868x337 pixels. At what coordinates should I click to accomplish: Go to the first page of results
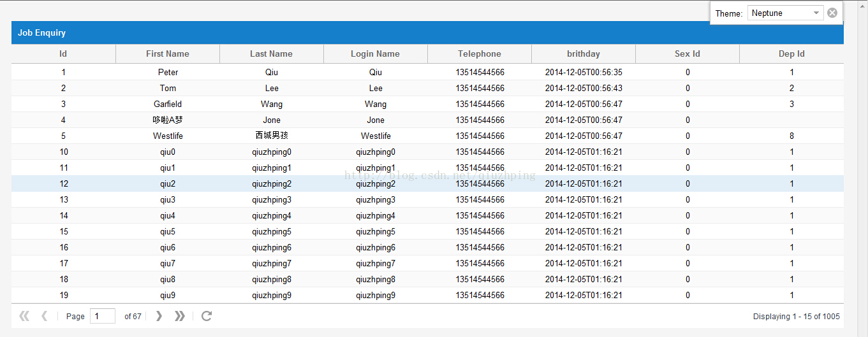(24, 316)
